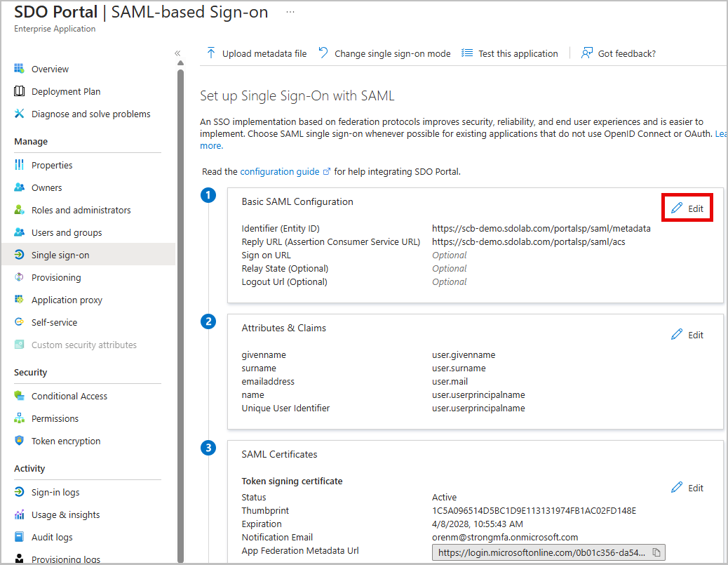Image resolution: width=728 pixels, height=565 pixels.
Task: Click the user.givenname claim value
Action: [464, 354]
